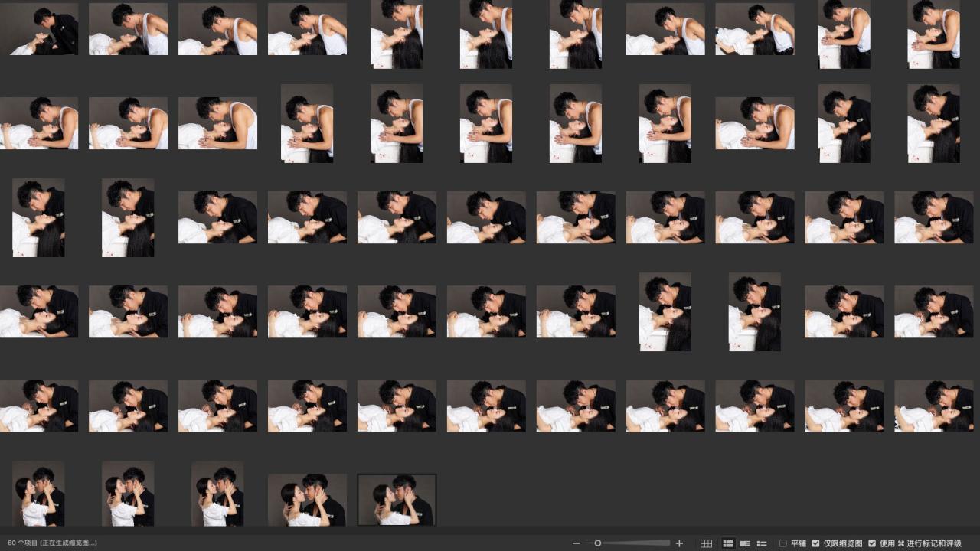Image resolution: width=980 pixels, height=551 pixels.
Task: Select the first thumbnail in the second row
Action: 39,123
